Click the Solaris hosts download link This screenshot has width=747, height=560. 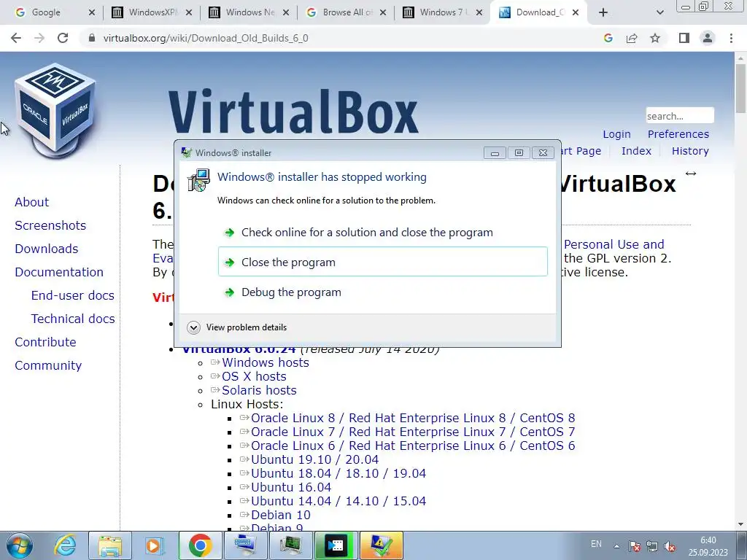pos(259,390)
